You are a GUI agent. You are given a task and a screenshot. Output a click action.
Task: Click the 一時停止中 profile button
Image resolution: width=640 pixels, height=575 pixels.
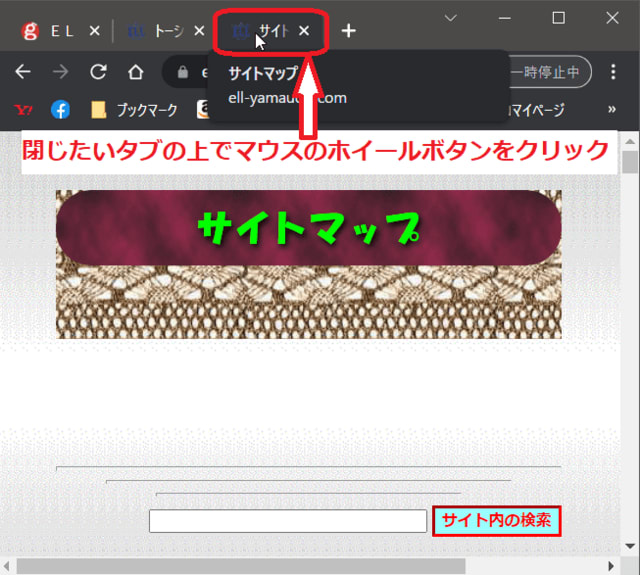click(x=551, y=72)
